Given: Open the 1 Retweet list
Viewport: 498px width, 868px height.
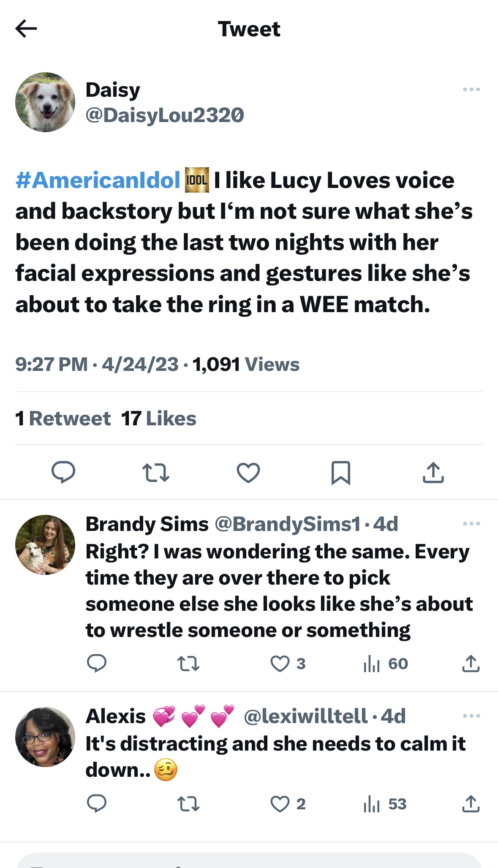Looking at the screenshot, I should 63,419.
